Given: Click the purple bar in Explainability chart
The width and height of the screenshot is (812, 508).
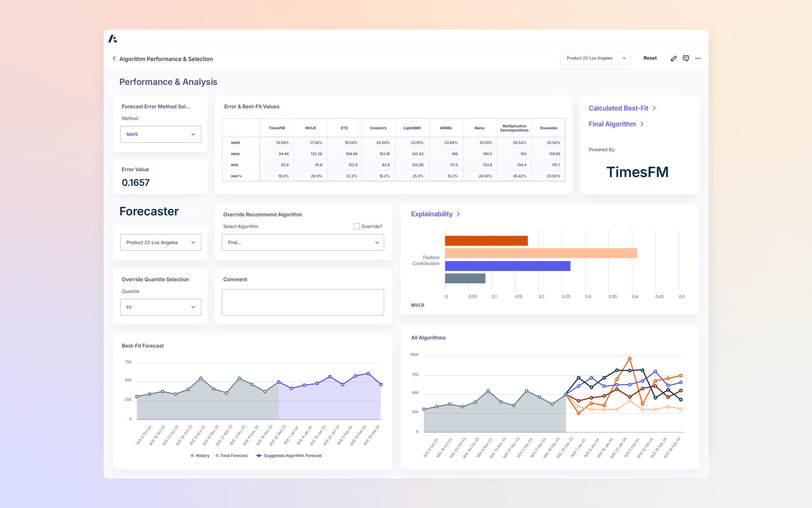Looking at the screenshot, I should coord(507,266).
